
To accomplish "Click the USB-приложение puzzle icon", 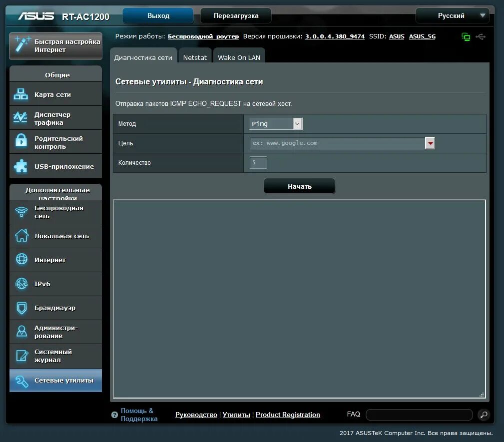I will [x=21, y=166].
